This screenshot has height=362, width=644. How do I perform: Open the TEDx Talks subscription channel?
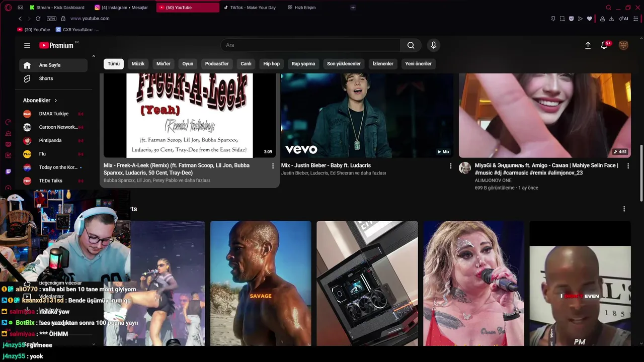click(x=53, y=180)
